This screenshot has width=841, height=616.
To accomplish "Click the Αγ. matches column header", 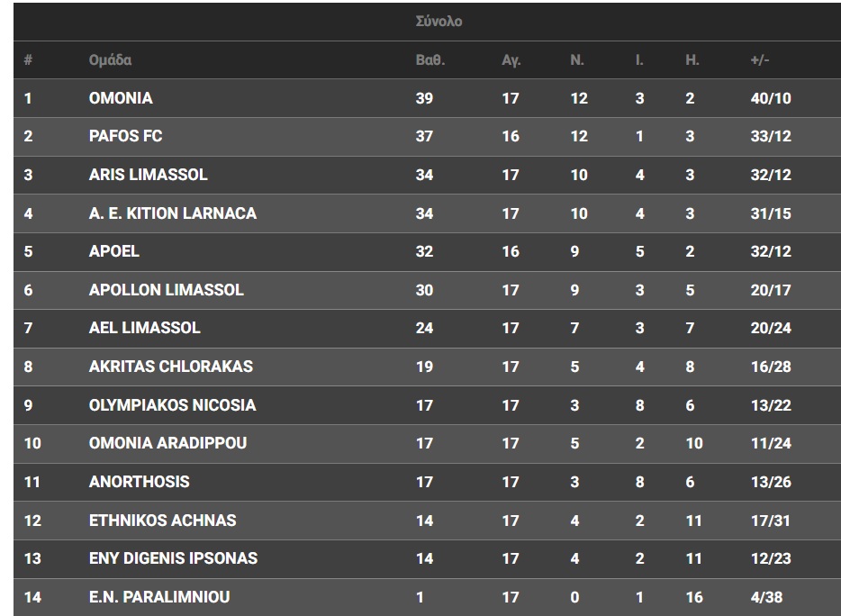I will pos(511,60).
